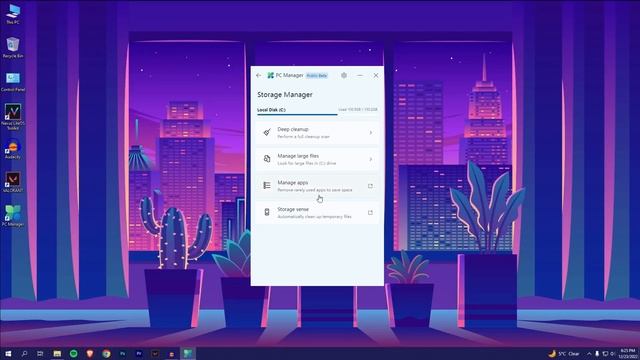Close the PC Manager window
640x360 pixels.
[x=376, y=76]
